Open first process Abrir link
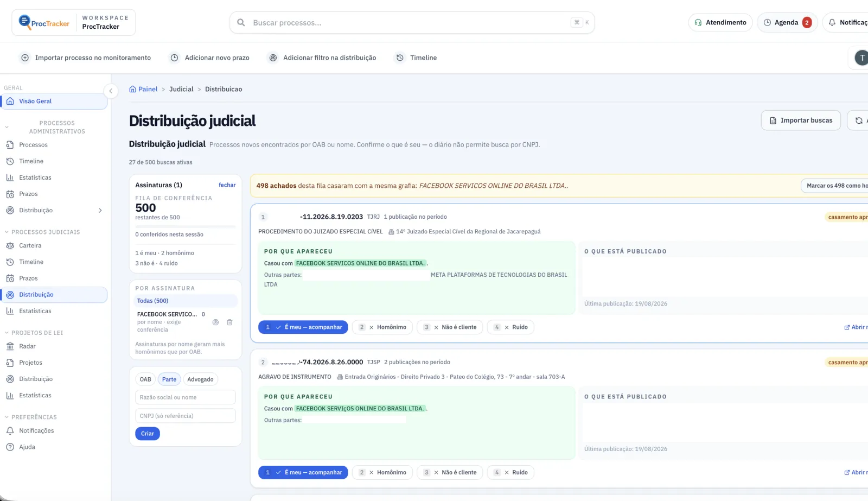The width and height of the screenshot is (868, 501). (856, 327)
